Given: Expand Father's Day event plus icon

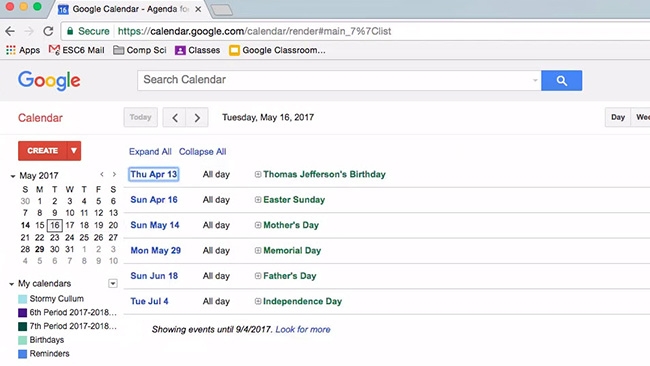Looking at the screenshot, I should coord(258,276).
